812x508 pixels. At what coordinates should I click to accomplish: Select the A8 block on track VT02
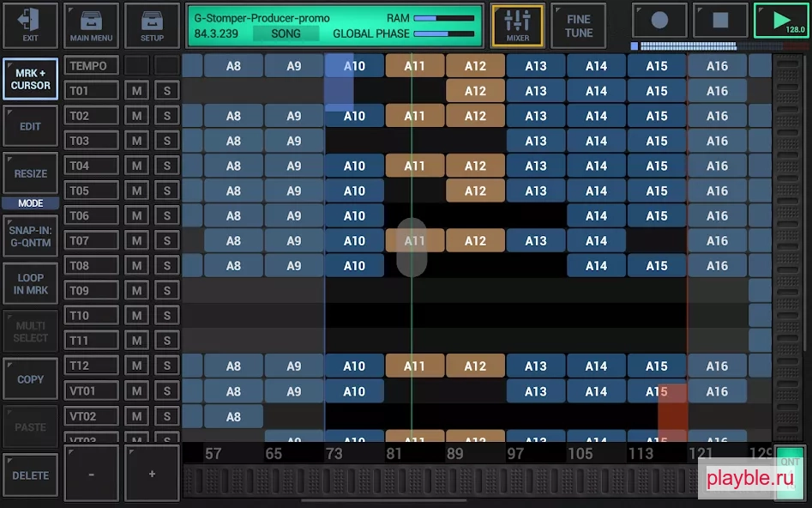(x=233, y=416)
